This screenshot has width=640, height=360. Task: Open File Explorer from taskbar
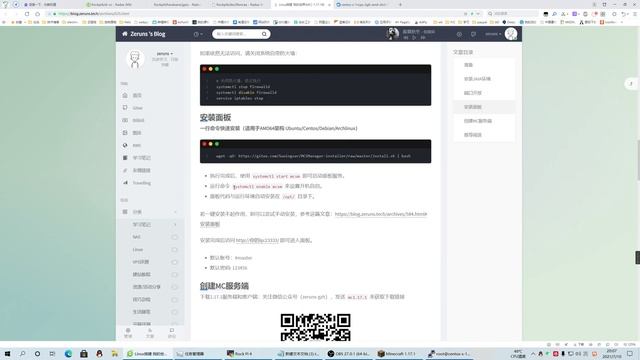click(115, 353)
